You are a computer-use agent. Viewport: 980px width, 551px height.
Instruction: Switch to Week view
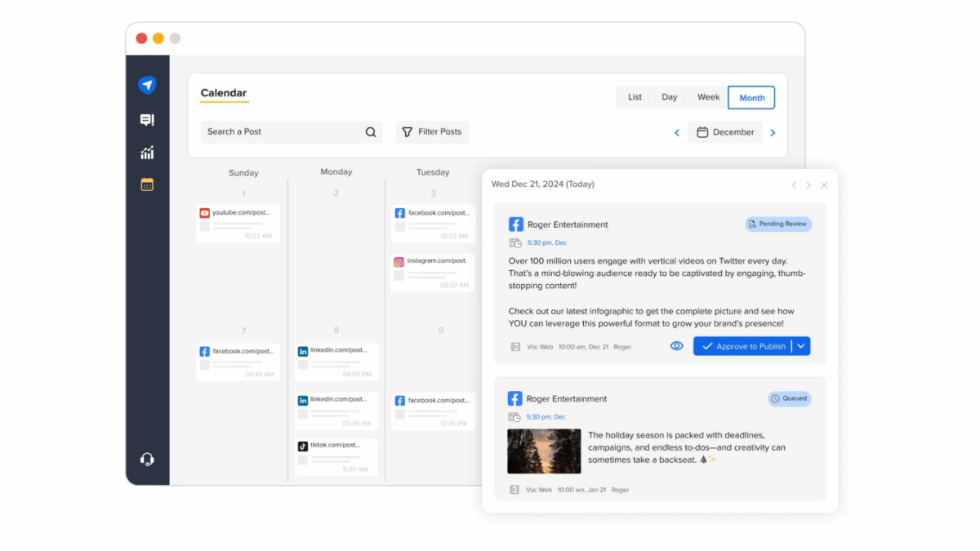(x=708, y=97)
